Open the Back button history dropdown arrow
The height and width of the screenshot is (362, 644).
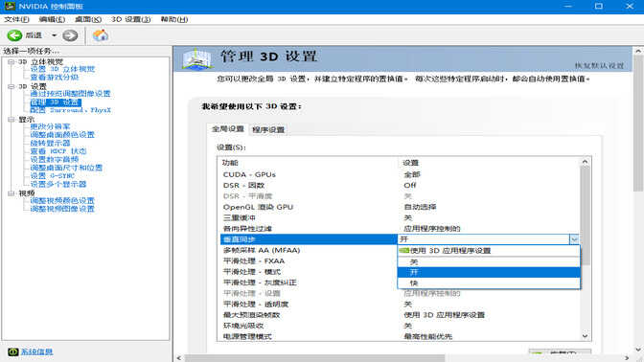pos(55,35)
